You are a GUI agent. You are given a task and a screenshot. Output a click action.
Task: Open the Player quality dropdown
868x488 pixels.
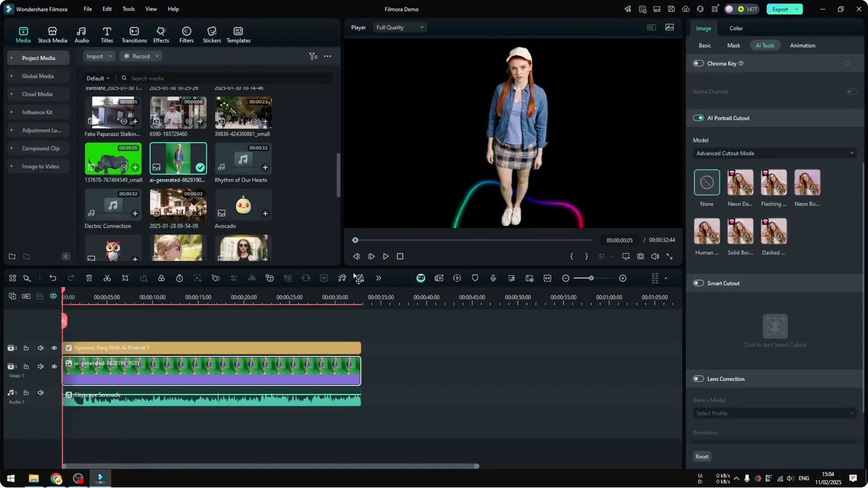[x=400, y=27]
